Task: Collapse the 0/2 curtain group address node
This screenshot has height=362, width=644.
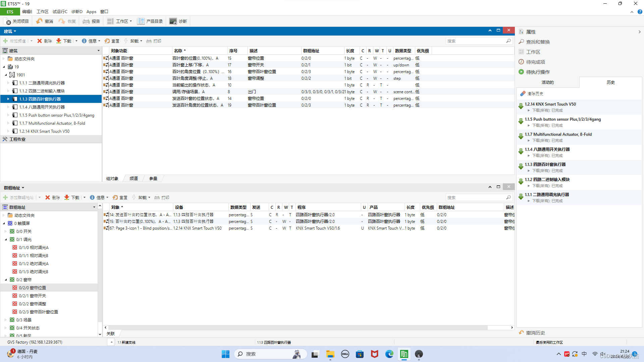Action: 6,280
